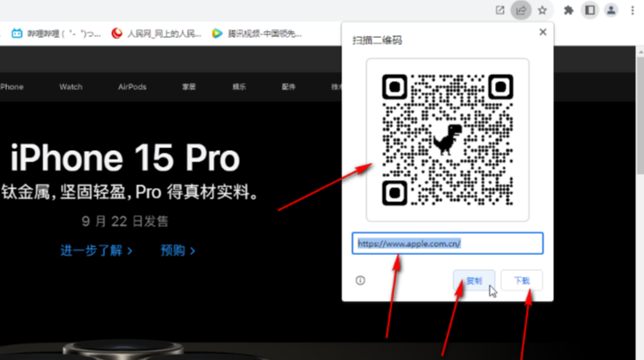The width and height of the screenshot is (644, 360).
Task: Click the 扫描二维码 dialog title
Action: [x=377, y=41]
